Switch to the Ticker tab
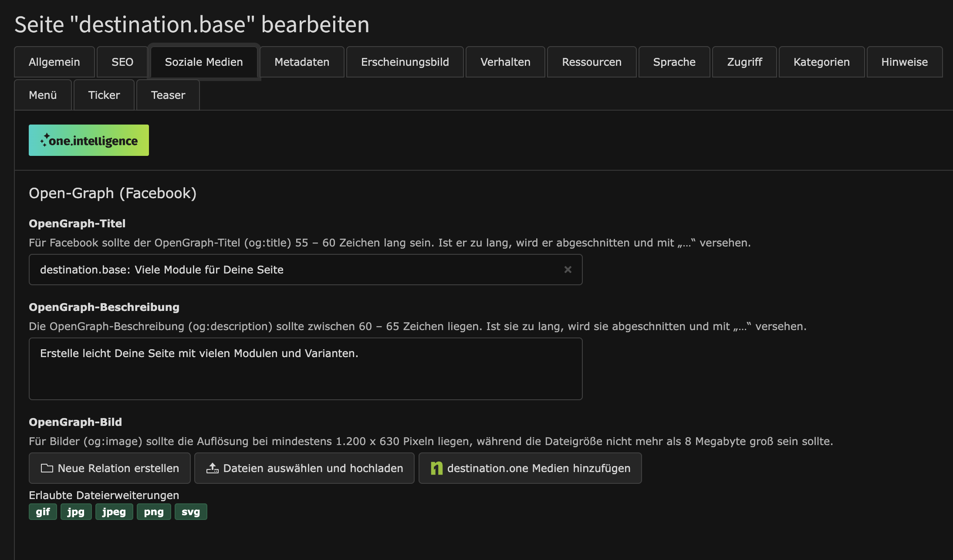 (104, 95)
